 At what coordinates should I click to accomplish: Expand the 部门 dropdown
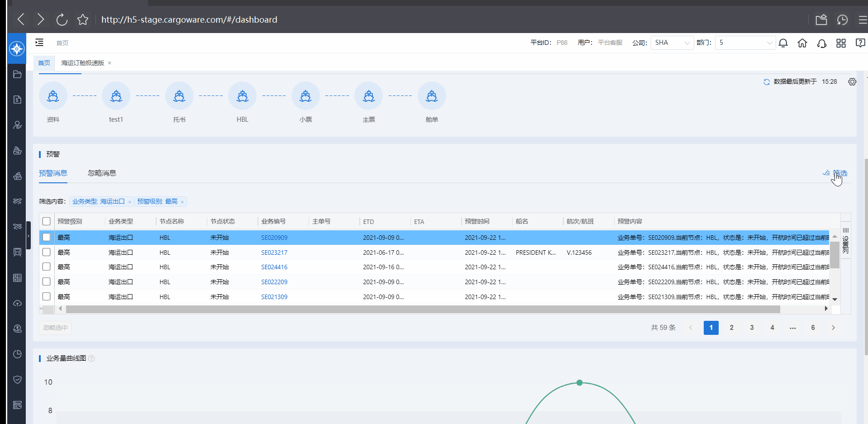pos(745,43)
